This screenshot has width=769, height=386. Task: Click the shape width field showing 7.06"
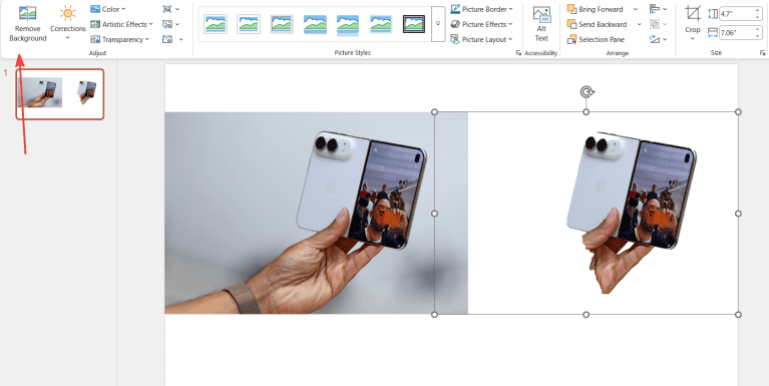tap(737, 33)
